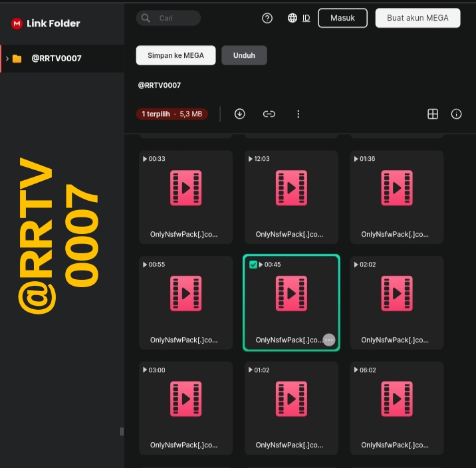Open the info panel icon
Viewport: 476px width, 468px height.
tap(456, 114)
